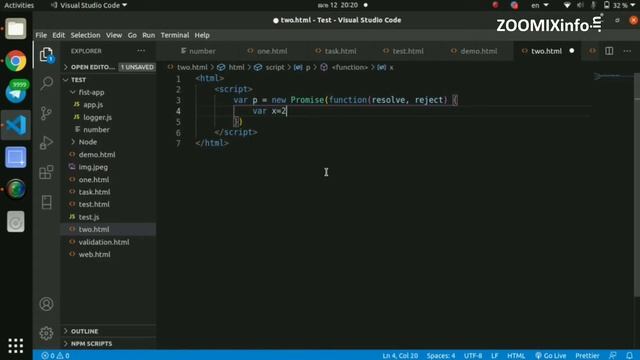Open the Help menu
The width and height of the screenshot is (640, 360).
[202, 35]
